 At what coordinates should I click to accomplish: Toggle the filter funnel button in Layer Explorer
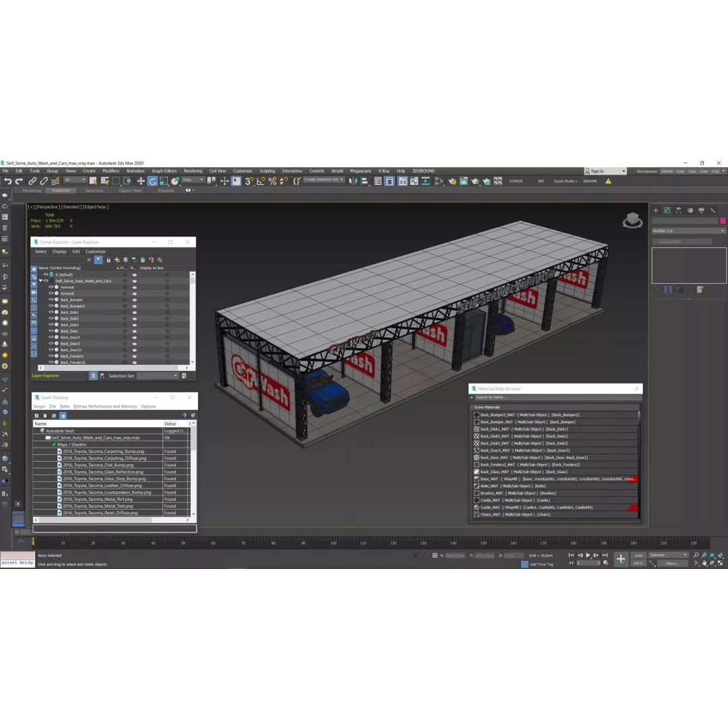coord(98,260)
